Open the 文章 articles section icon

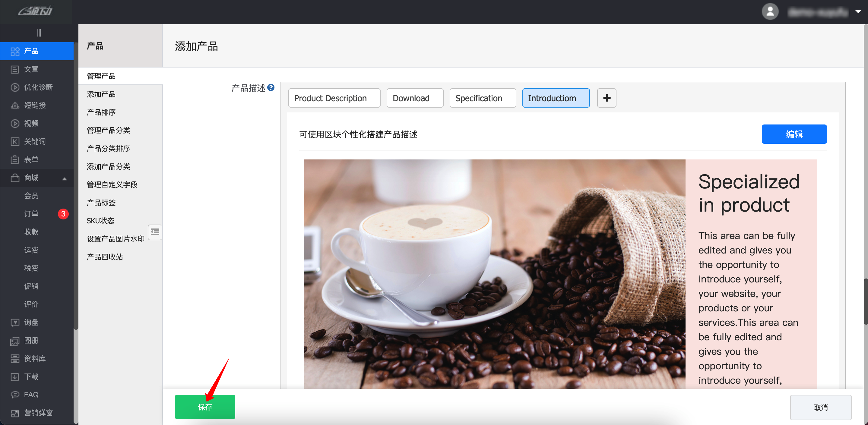tap(15, 69)
